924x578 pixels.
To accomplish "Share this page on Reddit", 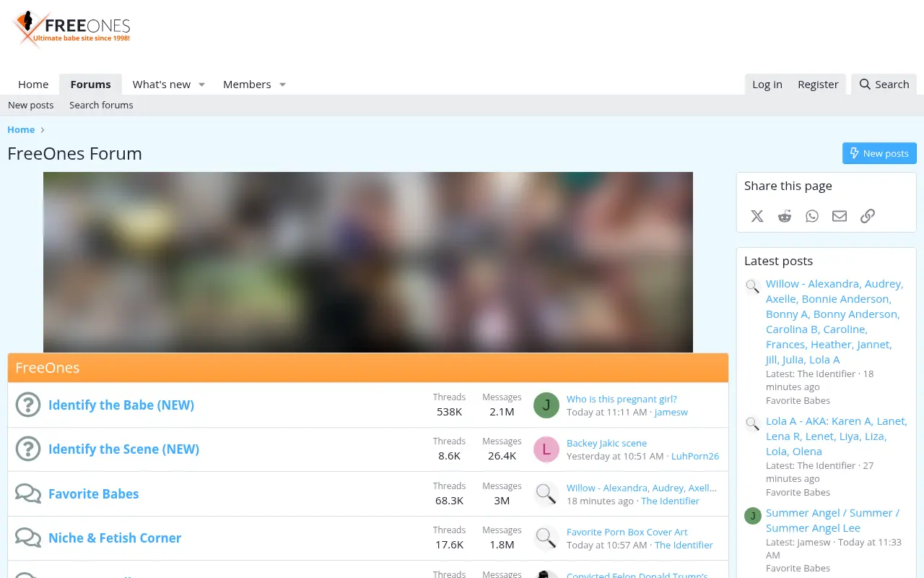I will point(785,216).
